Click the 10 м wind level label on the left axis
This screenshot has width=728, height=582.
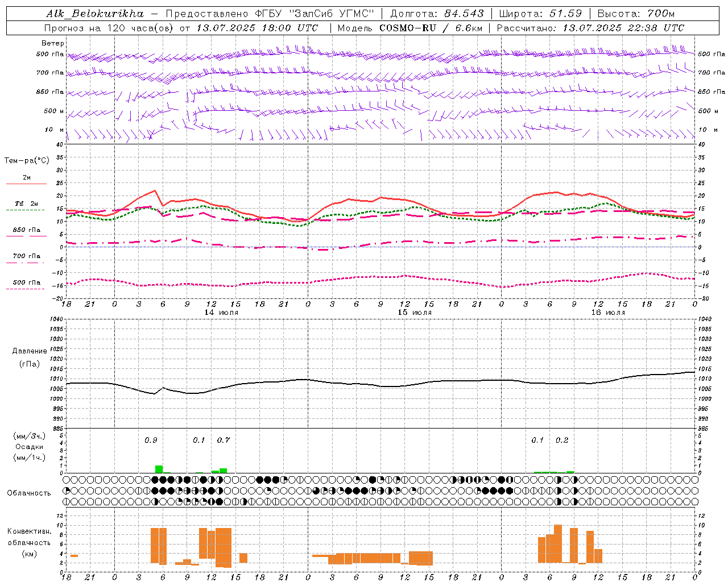pyautogui.click(x=55, y=130)
